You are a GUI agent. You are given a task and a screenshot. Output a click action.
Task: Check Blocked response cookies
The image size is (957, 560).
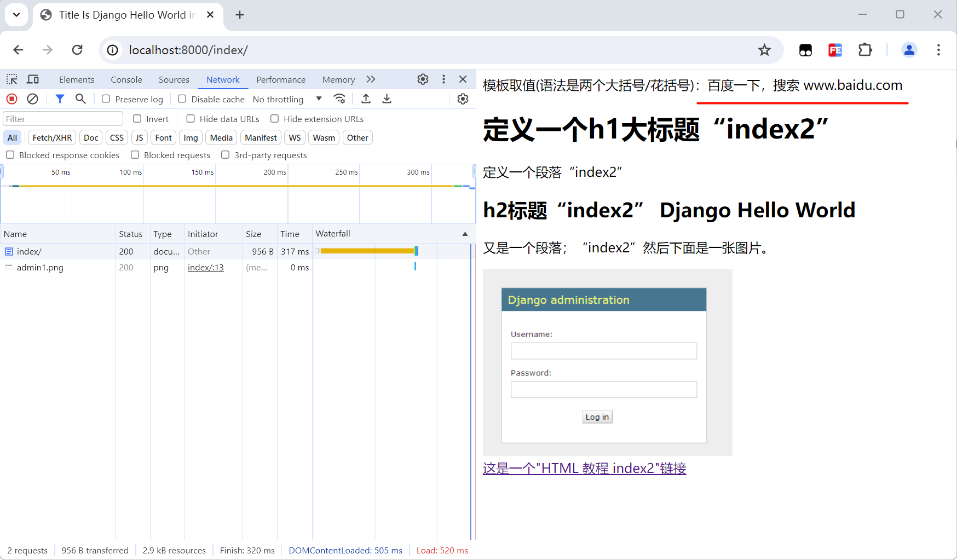coord(10,155)
